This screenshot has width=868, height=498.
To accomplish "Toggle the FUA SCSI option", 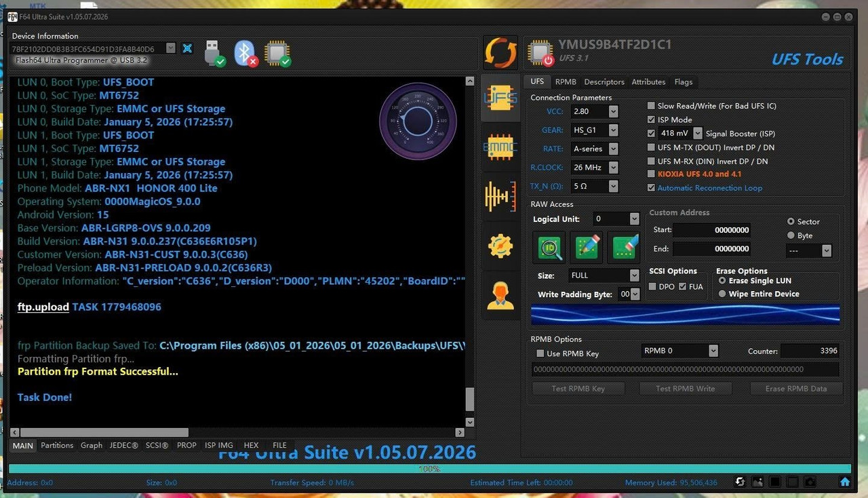I will click(683, 287).
